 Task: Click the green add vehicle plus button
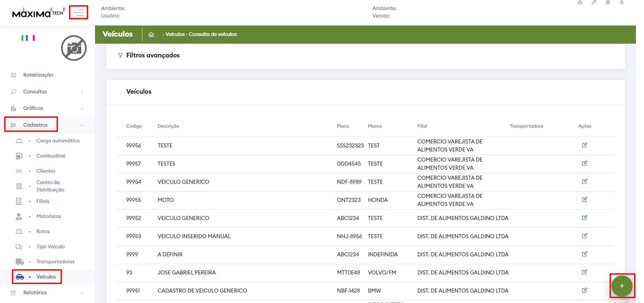[x=622, y=286]
